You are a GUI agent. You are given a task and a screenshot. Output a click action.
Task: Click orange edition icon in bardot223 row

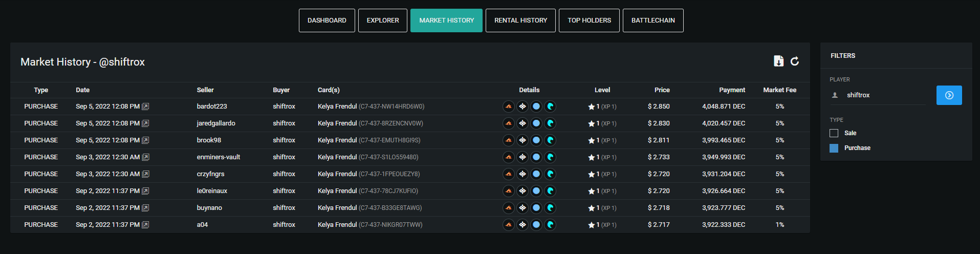pos(509,107)
